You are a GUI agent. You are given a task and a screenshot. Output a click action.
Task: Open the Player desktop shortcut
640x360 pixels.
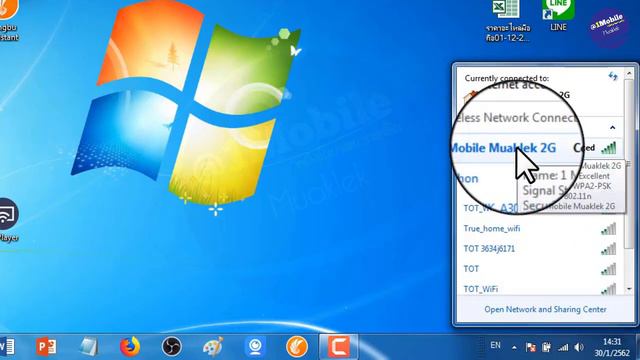(x=9, y=220)
